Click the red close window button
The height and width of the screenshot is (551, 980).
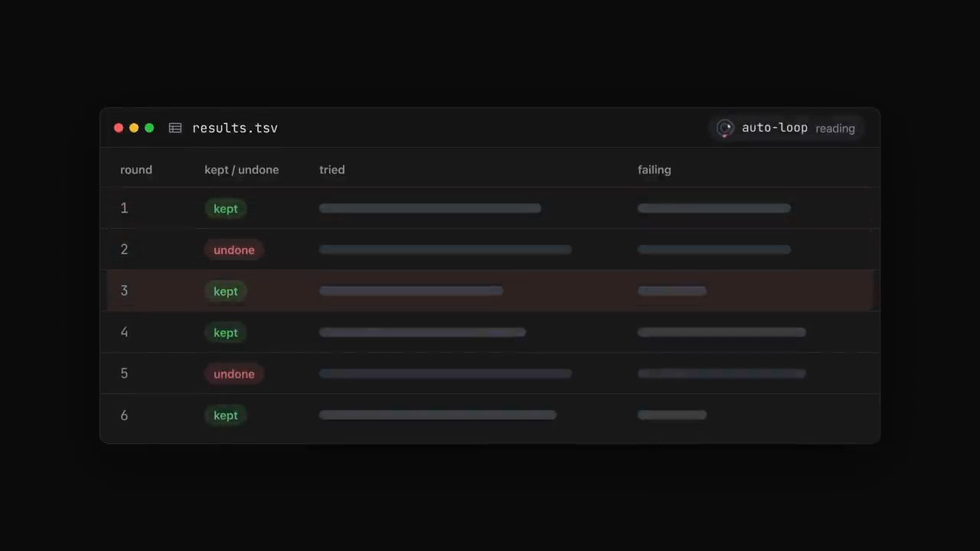click(119, 128)
